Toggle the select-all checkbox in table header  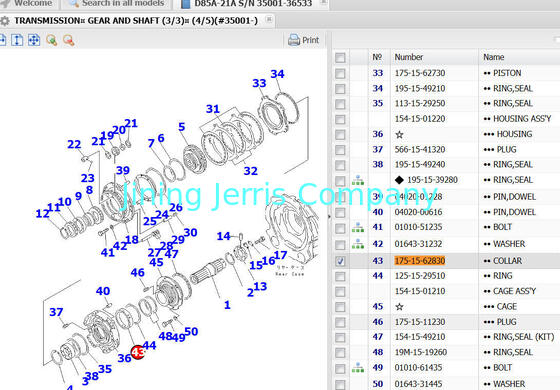coord(340,58)
